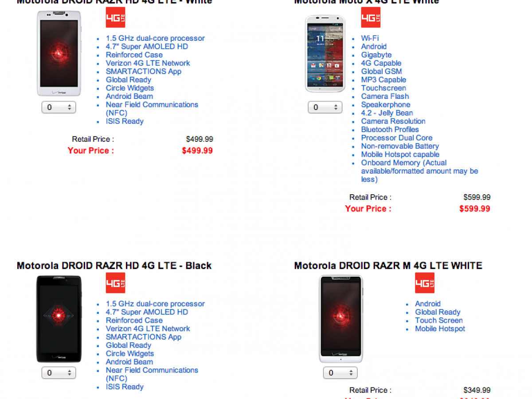This screenshot has width=532, height=399.
Task: Click the Non-removable Battery link
Action: [400, 146]
